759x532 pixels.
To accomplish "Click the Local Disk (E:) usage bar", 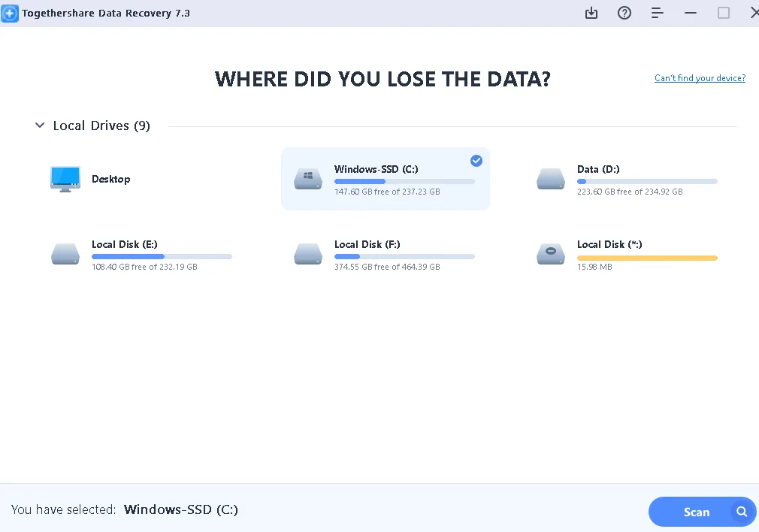I will click(162, 256).
